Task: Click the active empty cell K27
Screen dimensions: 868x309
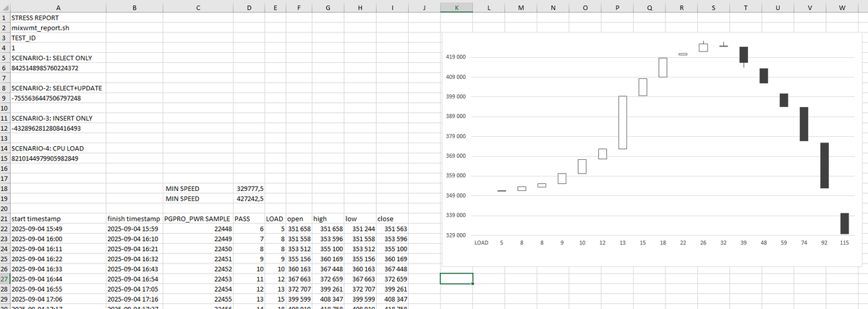Action: click(456, 279)
